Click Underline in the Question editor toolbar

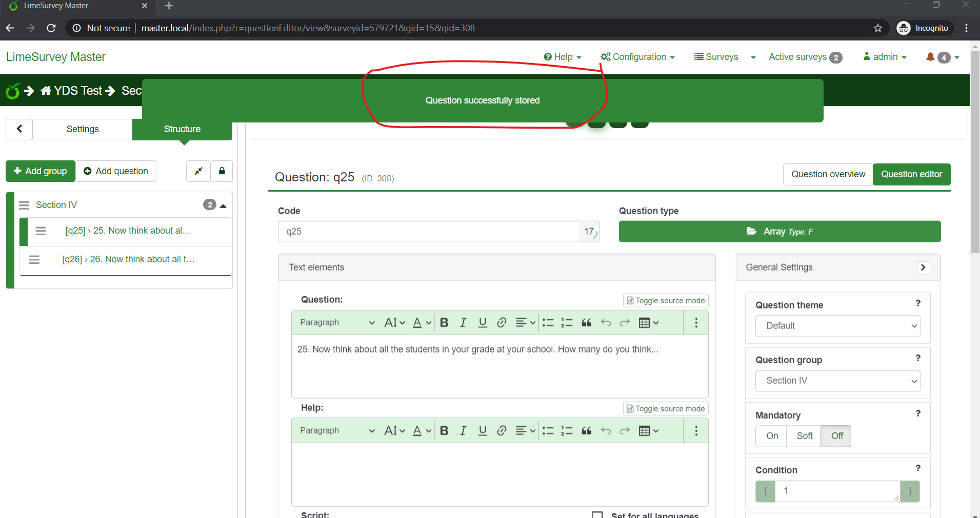pos(483,322)
